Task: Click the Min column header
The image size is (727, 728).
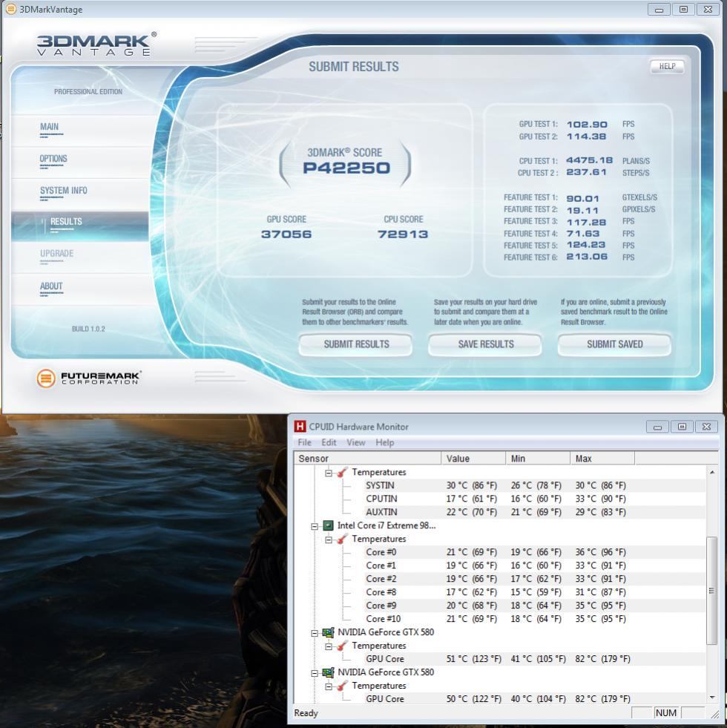Action: tap(538, 459)
